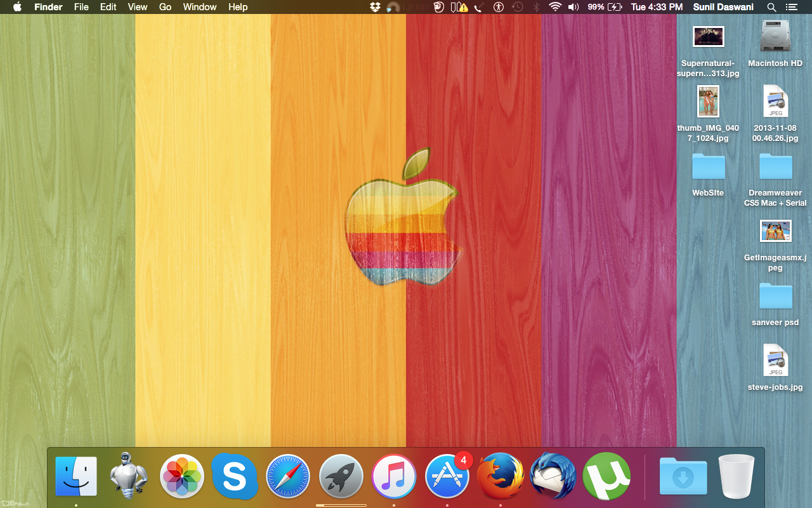The height and width of the screenshot is (508, 812).
Task: Select the steve-jobs.jpg file on desktop
Action: point(775,361)
